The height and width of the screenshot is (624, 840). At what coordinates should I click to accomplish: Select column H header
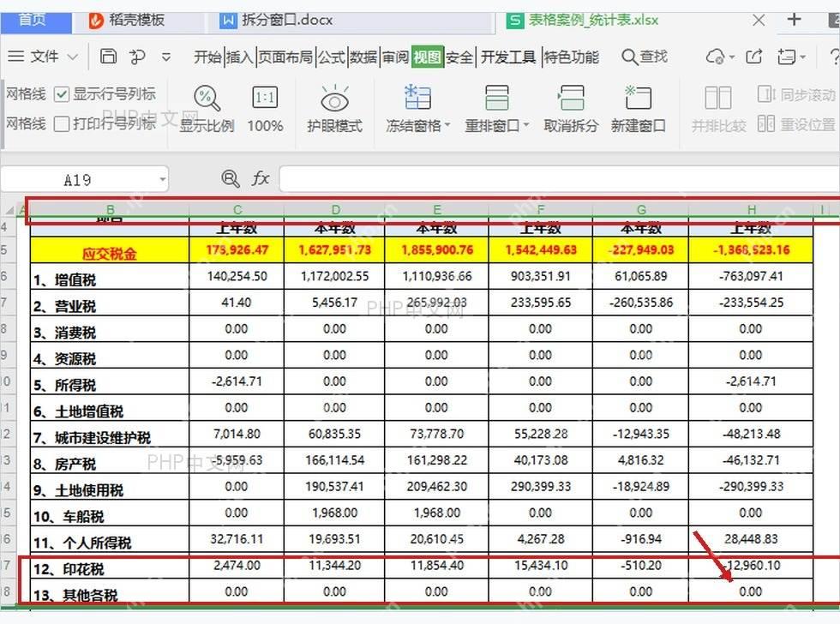[x=752, y=209]
